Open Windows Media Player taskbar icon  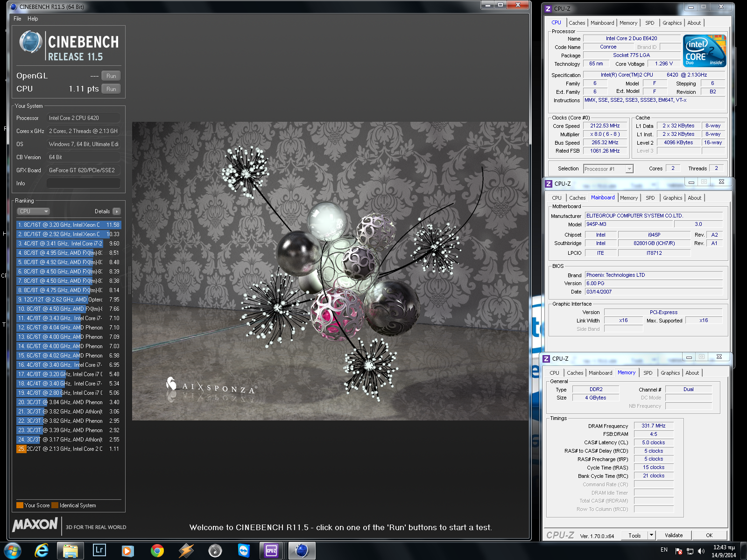[x=127, y=551]
